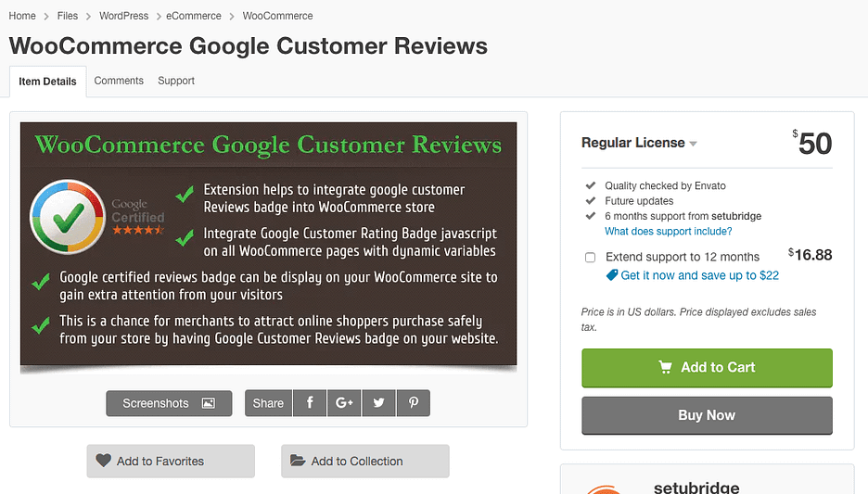The width and height of the screenshot is (868, 494).
Task: Click the image icon next to Screenshots
Action: pos(209,403)
